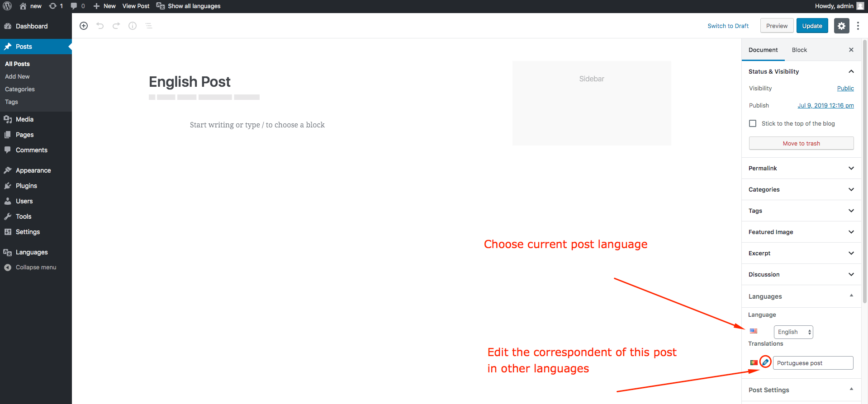868x404 pixels.
Task: Open the more options vertical dots menu
Action: (x=858, y=26)
